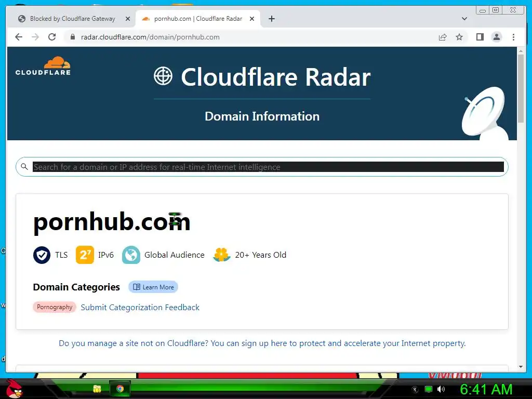Click the 6:41 AM clock
The height and width of the screenshot is (399, 532).
pos(486,390)
